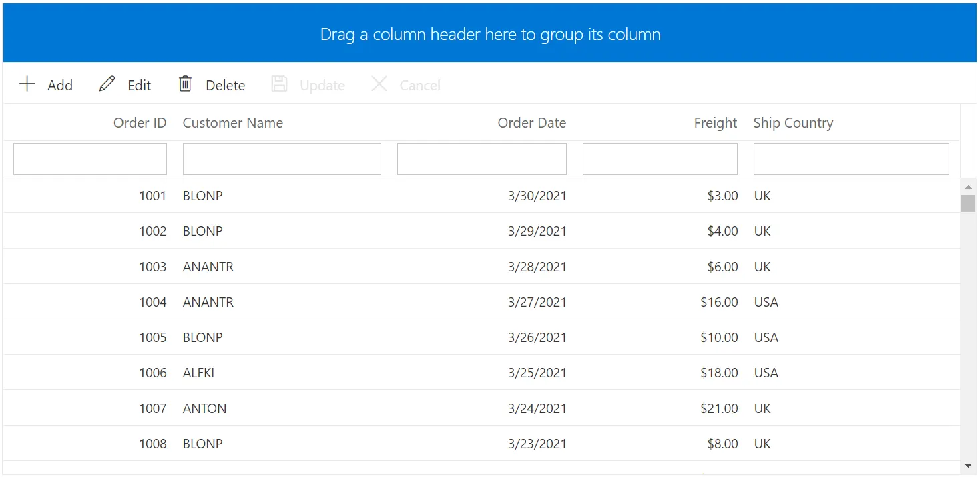Click the Update save icon
The height and width of the screenshot is (477, 980).
tap(280, 84)
